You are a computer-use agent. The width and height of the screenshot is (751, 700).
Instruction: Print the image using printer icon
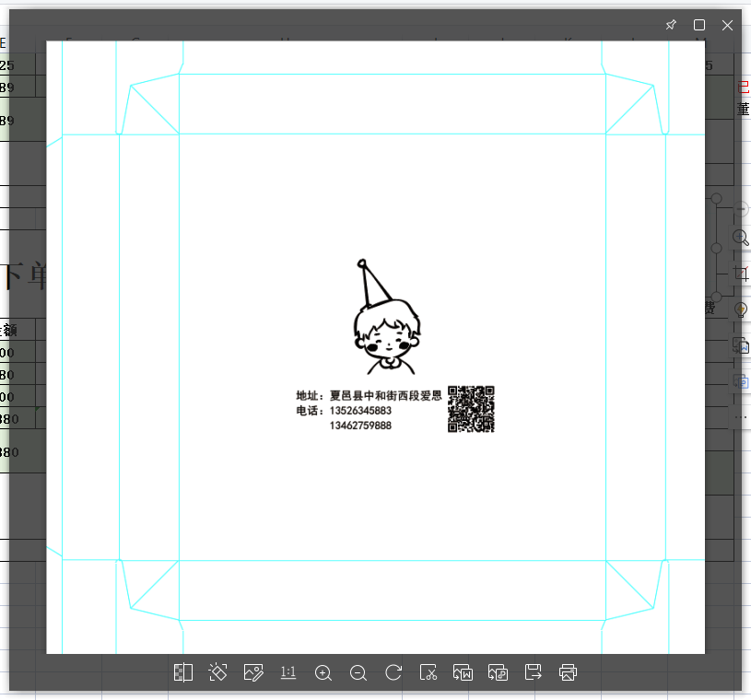[x=568, y=672]
